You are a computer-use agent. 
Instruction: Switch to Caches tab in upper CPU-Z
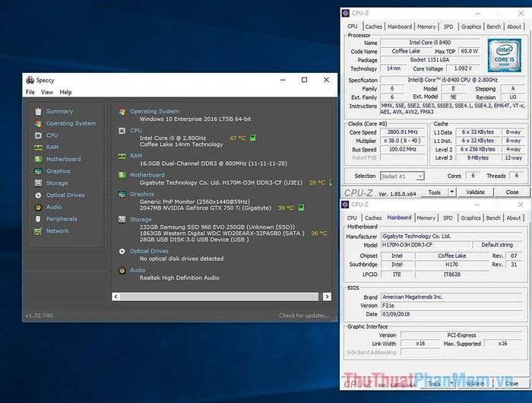[x=374, y=27]
